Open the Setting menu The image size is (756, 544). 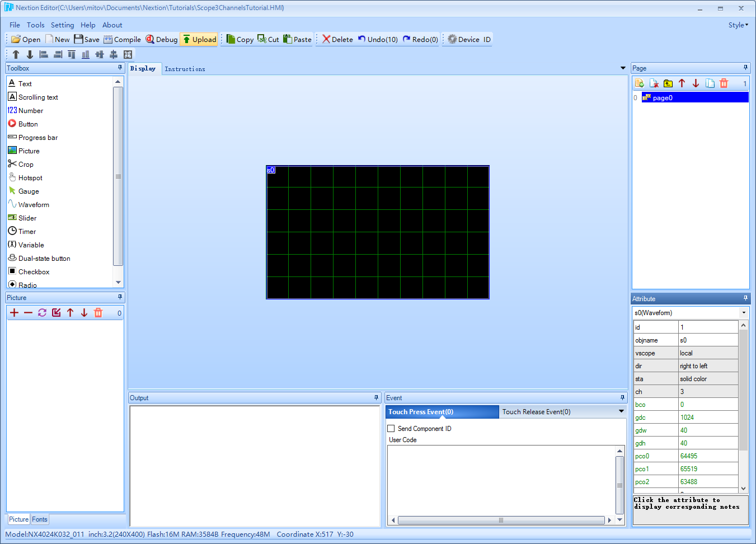62,25
